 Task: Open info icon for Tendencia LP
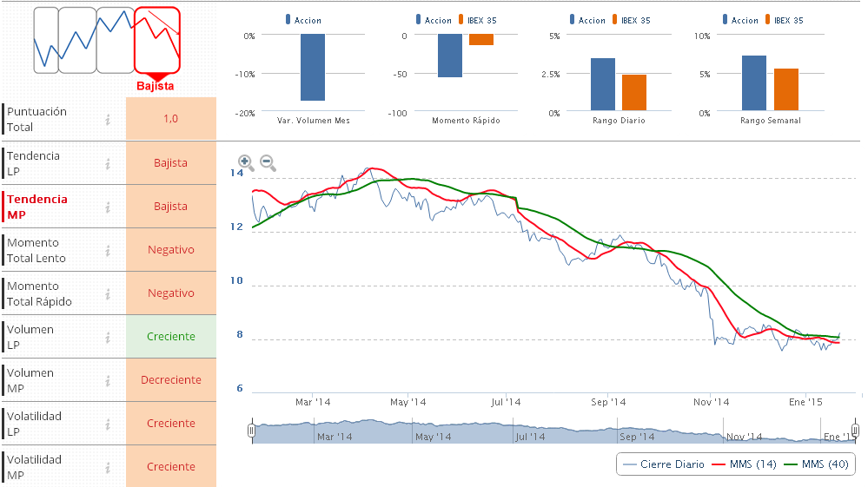pyautogui.click(x=108, y=163)
